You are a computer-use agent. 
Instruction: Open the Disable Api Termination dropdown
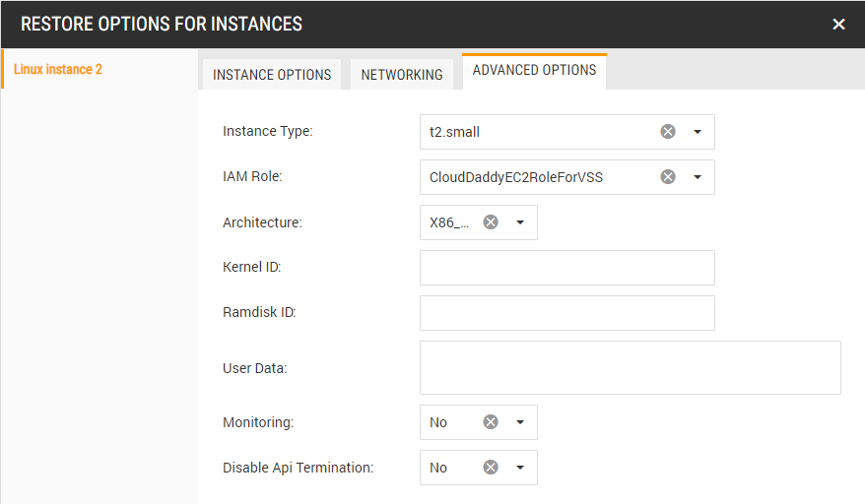[519, 468]
